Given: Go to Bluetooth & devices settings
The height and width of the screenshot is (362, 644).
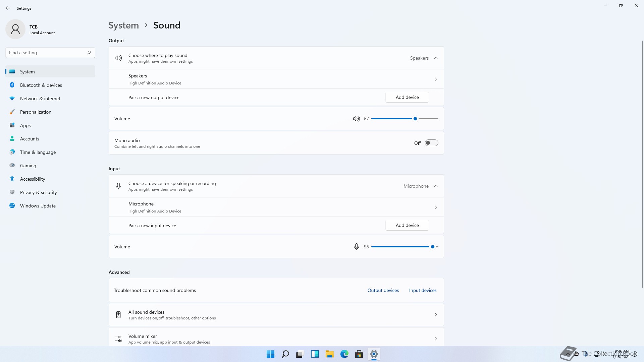Looking at the screenshot, I should (41, 85).
